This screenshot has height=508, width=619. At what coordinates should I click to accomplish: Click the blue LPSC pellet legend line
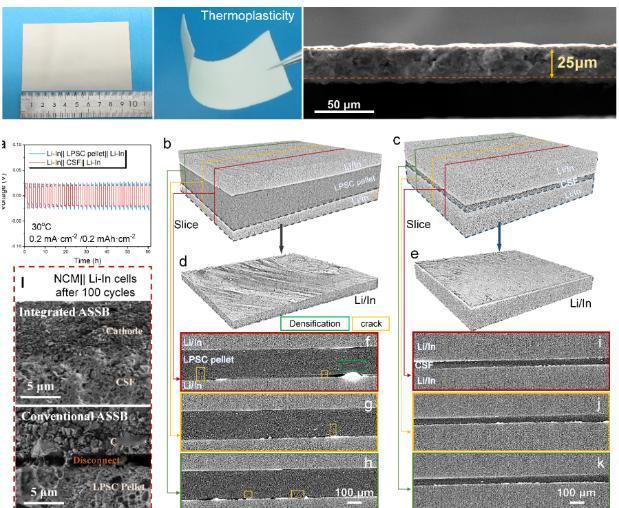(x=36, y=154)
